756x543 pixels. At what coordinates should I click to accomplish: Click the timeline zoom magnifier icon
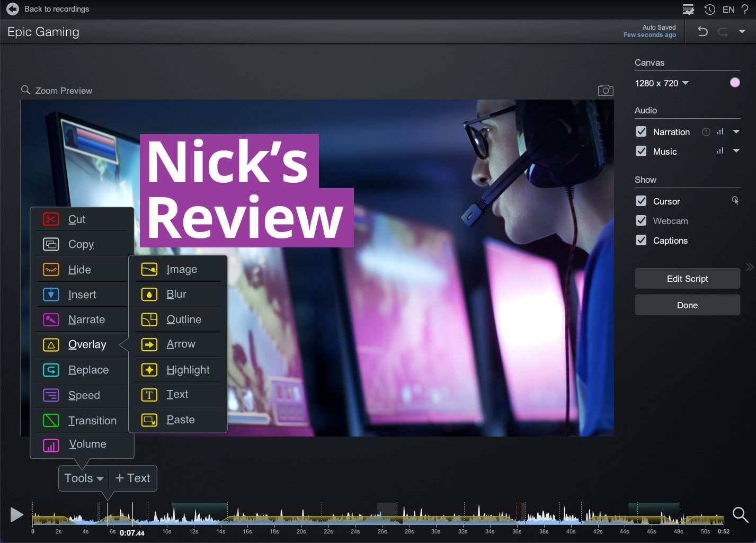coord(740,514)
